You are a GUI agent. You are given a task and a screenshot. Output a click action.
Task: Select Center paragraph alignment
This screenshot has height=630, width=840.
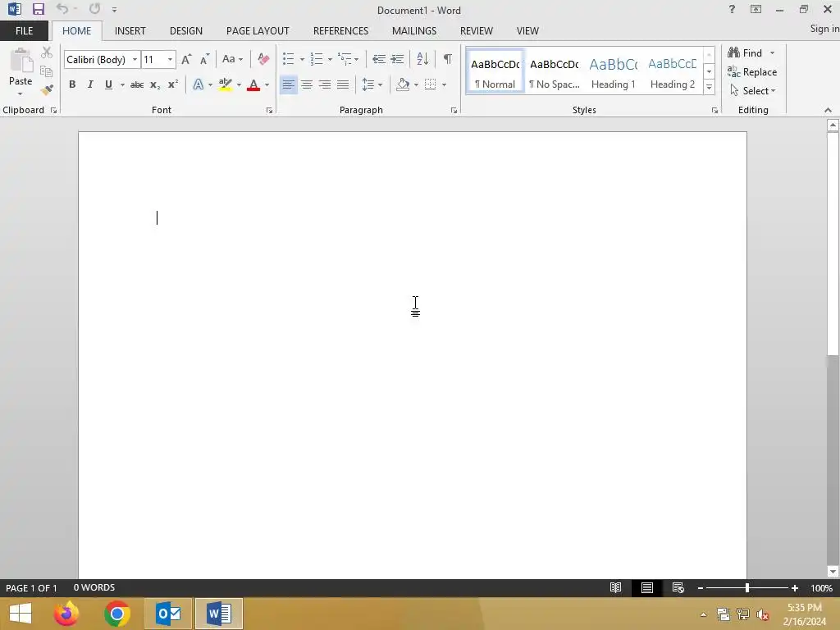(307, 84)
